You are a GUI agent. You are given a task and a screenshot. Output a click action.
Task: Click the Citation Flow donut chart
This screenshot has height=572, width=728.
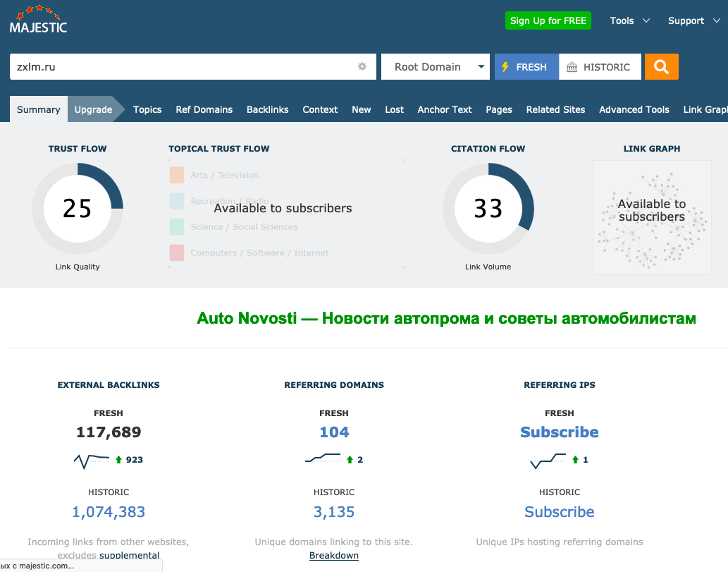(x=488, y=209)
